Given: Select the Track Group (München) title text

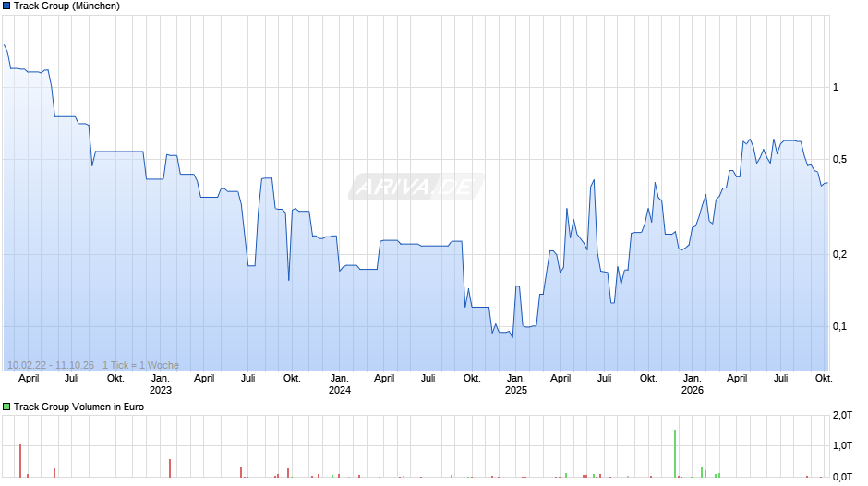Looking at the screenshot, I should 66,6.
